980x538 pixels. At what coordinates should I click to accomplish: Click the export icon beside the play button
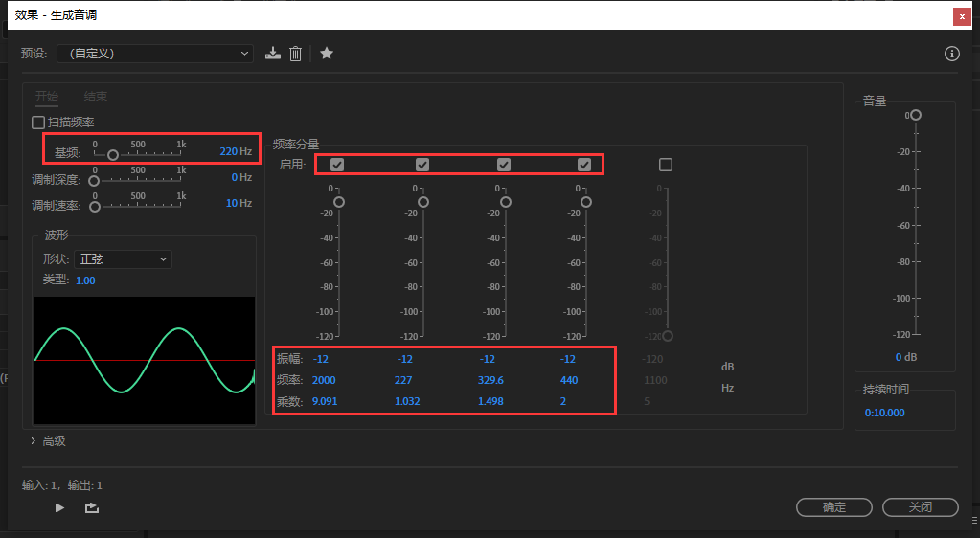pos(92,508)
